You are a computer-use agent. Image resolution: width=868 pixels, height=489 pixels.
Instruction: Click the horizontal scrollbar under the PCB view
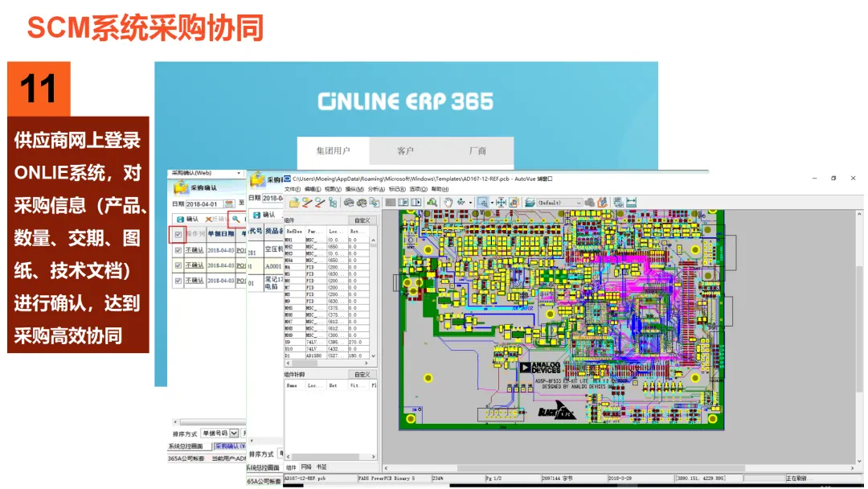[x=619, y=468]
